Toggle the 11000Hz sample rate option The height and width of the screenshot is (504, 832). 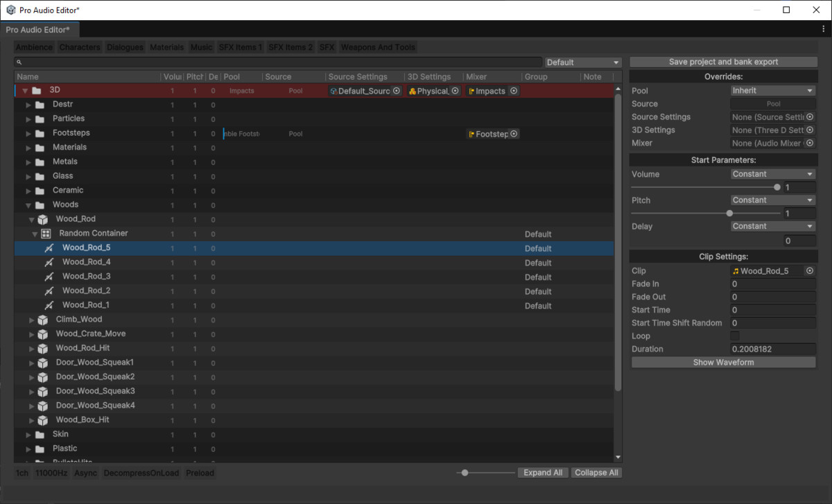(x=51, y=473)
